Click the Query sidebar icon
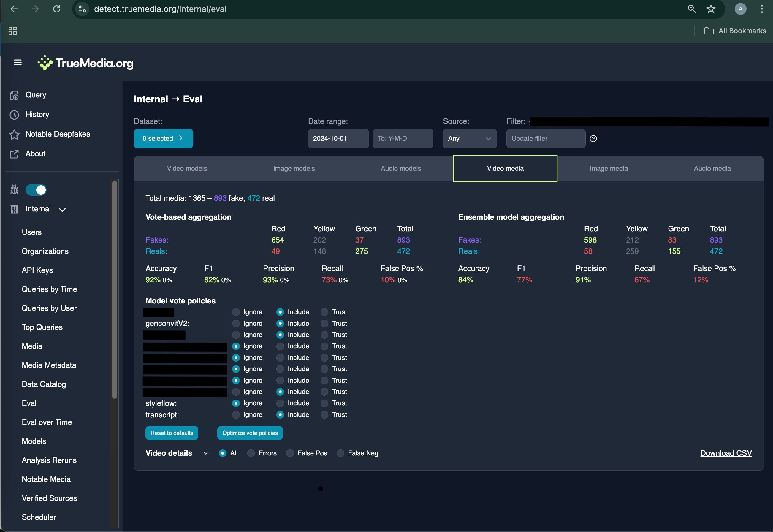 click(14, 95)
